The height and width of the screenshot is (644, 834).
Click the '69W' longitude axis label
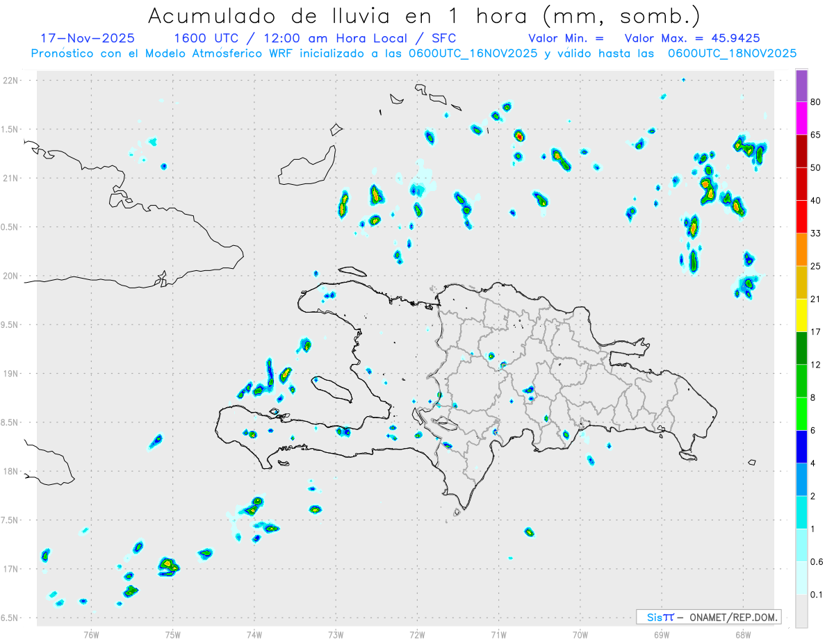pos(662,634)
